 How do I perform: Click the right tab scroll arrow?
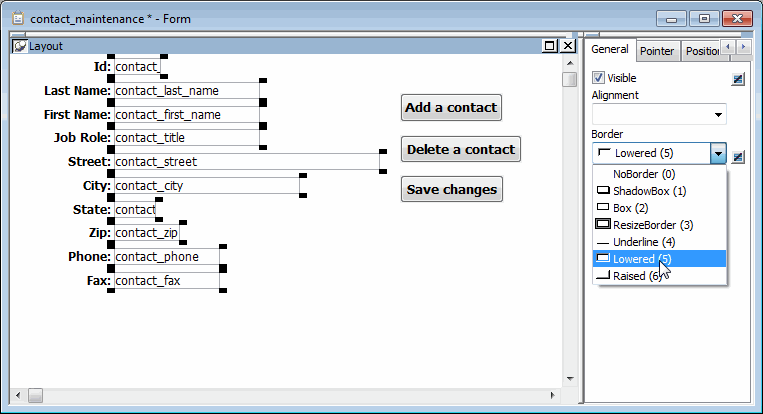[743, 47]
